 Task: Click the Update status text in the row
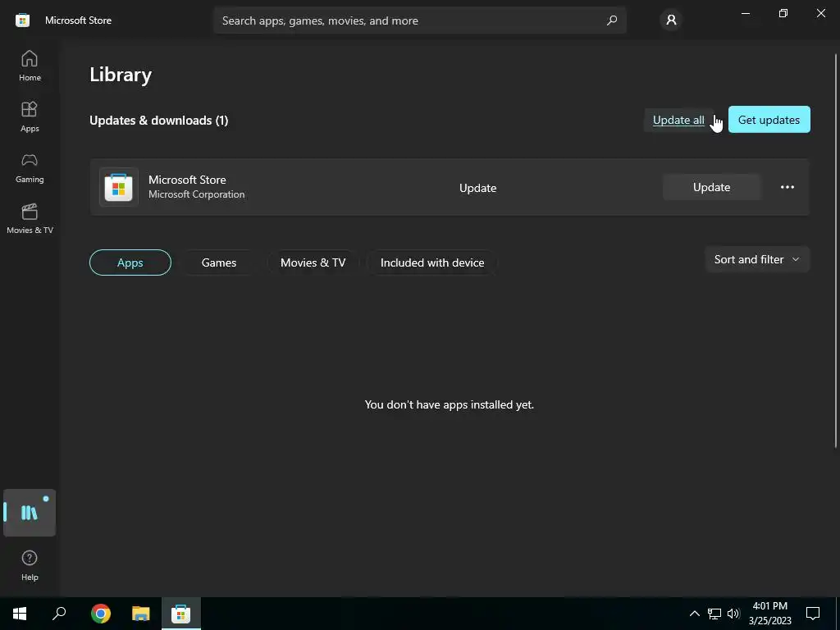tap(478, 188)
